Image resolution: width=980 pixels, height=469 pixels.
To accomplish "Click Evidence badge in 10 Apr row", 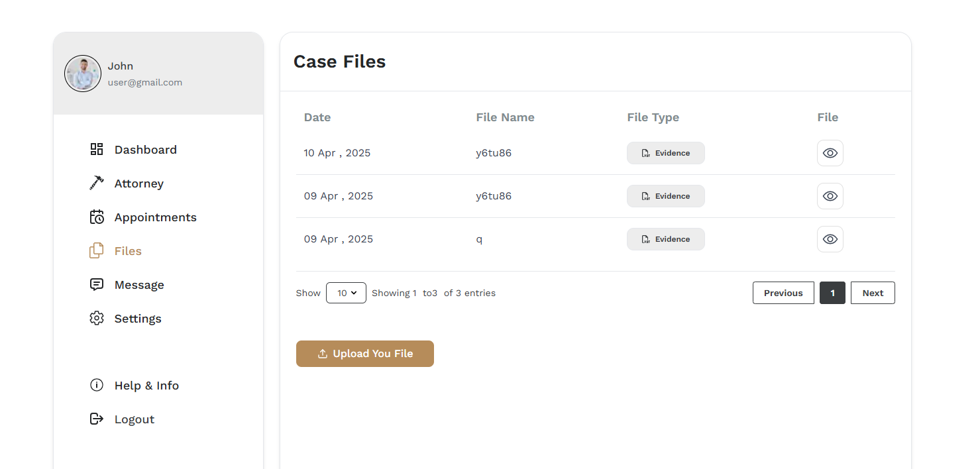I will 666,153.
